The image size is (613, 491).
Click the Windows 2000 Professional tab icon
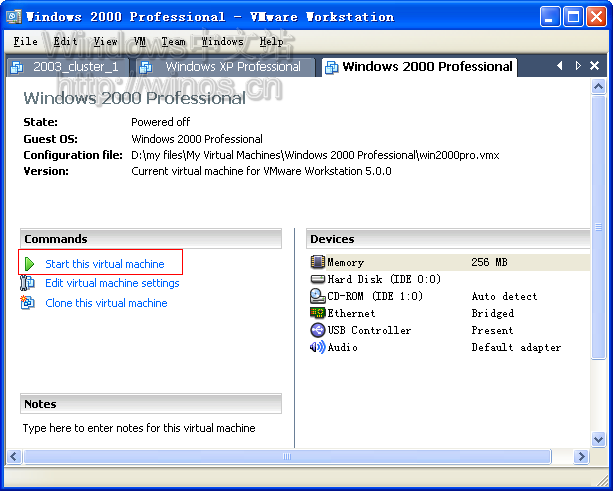332,67
